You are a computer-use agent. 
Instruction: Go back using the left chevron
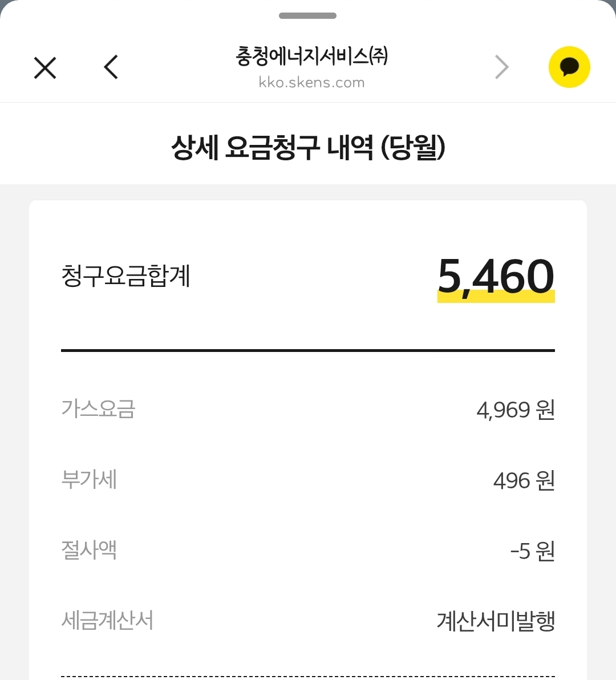click(111, 67)
